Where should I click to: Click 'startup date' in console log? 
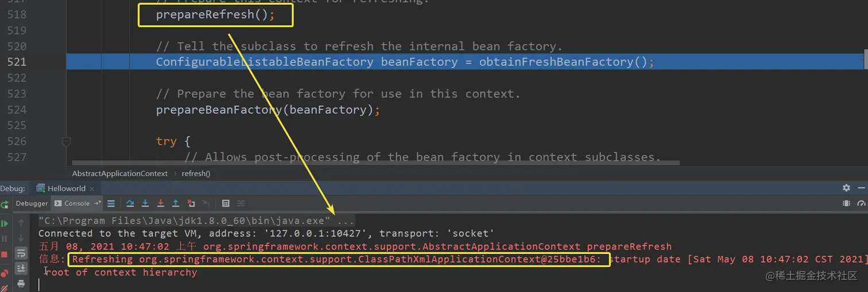tap(644, 259)
